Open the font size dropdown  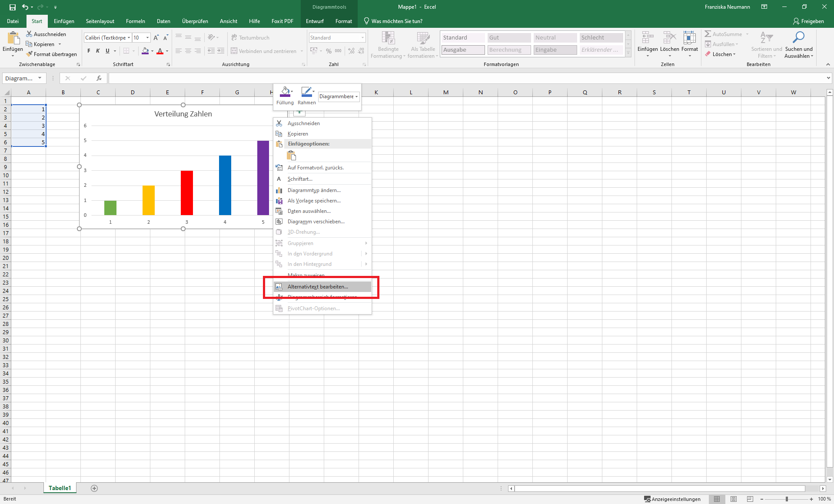(x=147, y=37)
